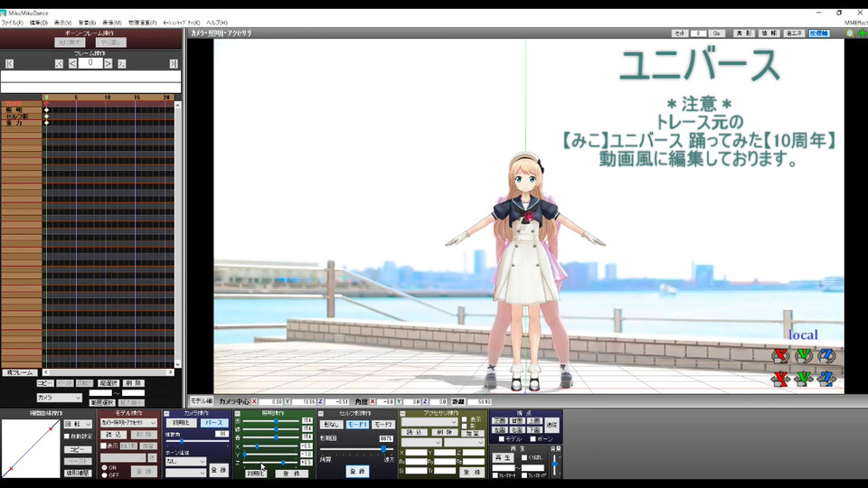Click the frame number input field
This screenshot has width=868, height=488.
pos(90,63)
